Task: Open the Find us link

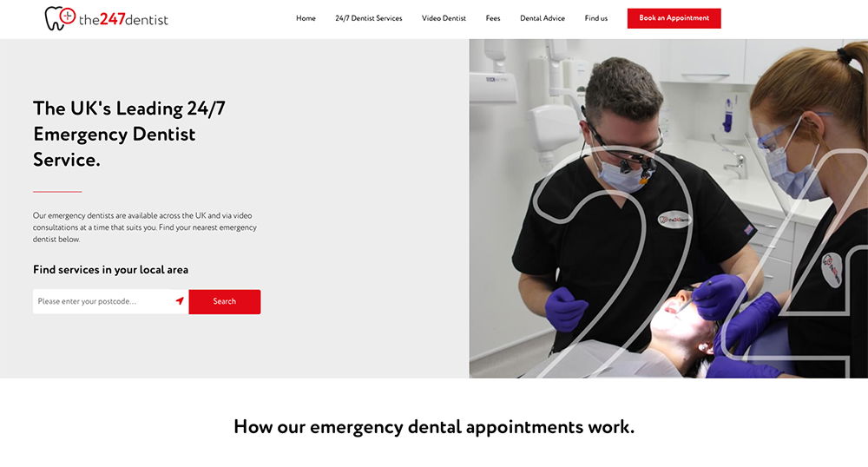Action: (596, 18)
